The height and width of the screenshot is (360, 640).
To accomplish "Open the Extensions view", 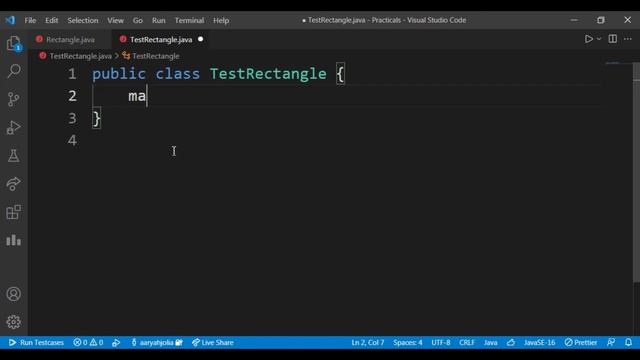I will [x=13, y=212].
